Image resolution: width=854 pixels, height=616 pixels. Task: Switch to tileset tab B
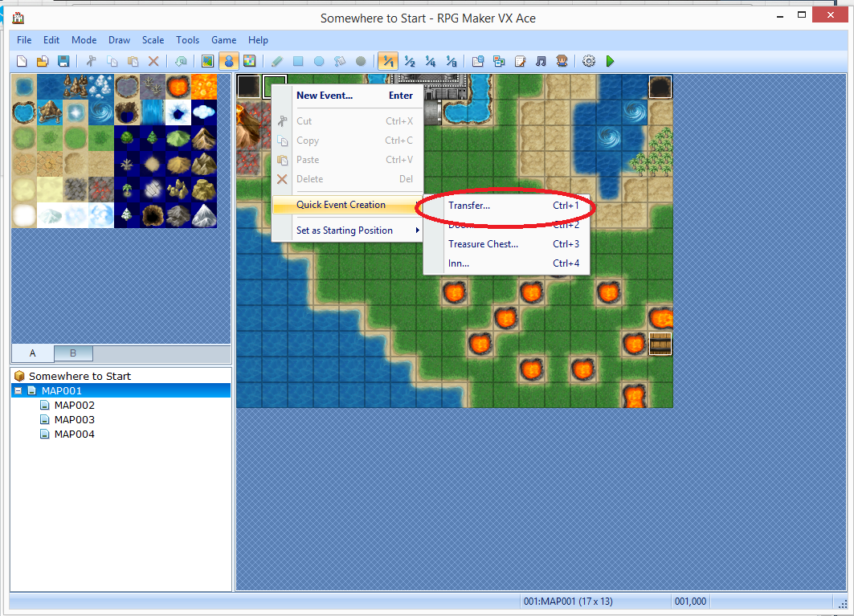click(x=72, y=353)
